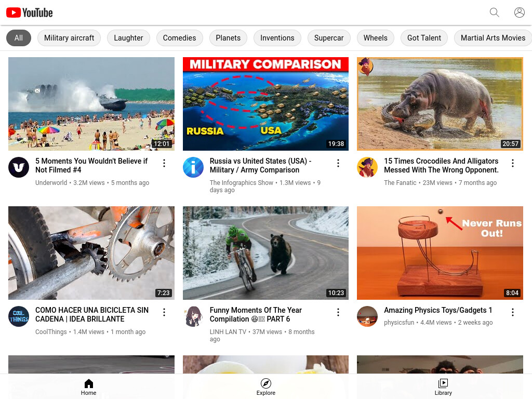The image size is (532, 399).
Task: Open title Amazing Physics Toys/Gadgets 1
Action: tap(438, 310)
